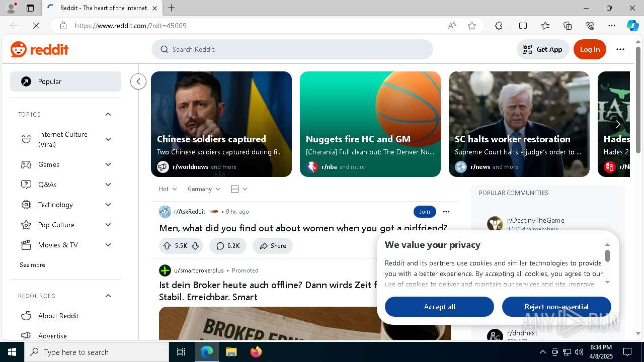Click the browser address bar URL

(131, 26)
